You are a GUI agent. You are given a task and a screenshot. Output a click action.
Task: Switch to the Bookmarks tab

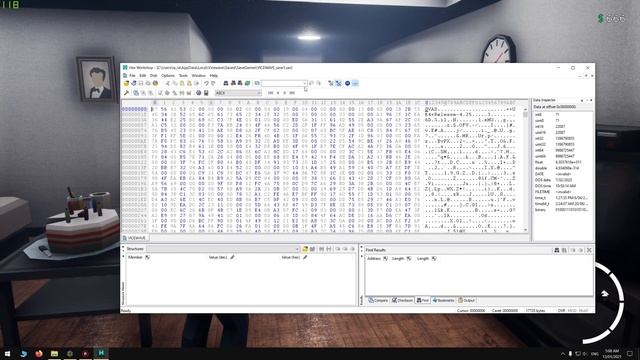(x=443, y=300)
